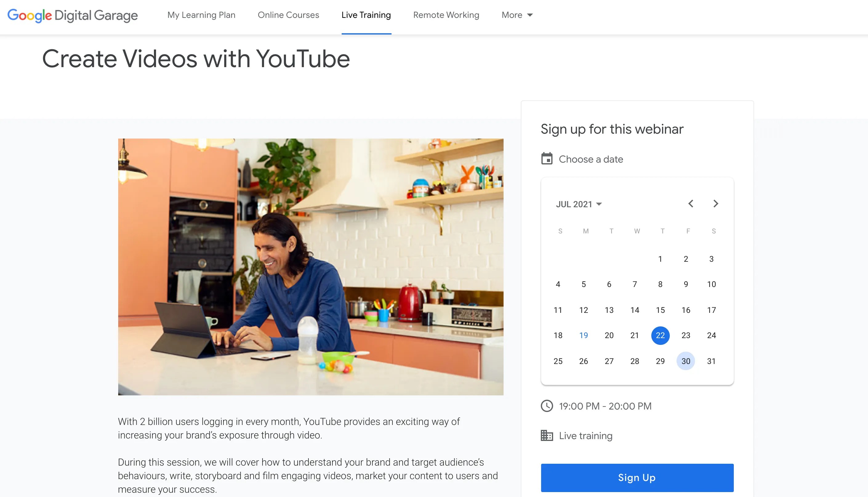Select July 19 in the calendar
Viewport: 868px width, 497px height.
(584, 335)
